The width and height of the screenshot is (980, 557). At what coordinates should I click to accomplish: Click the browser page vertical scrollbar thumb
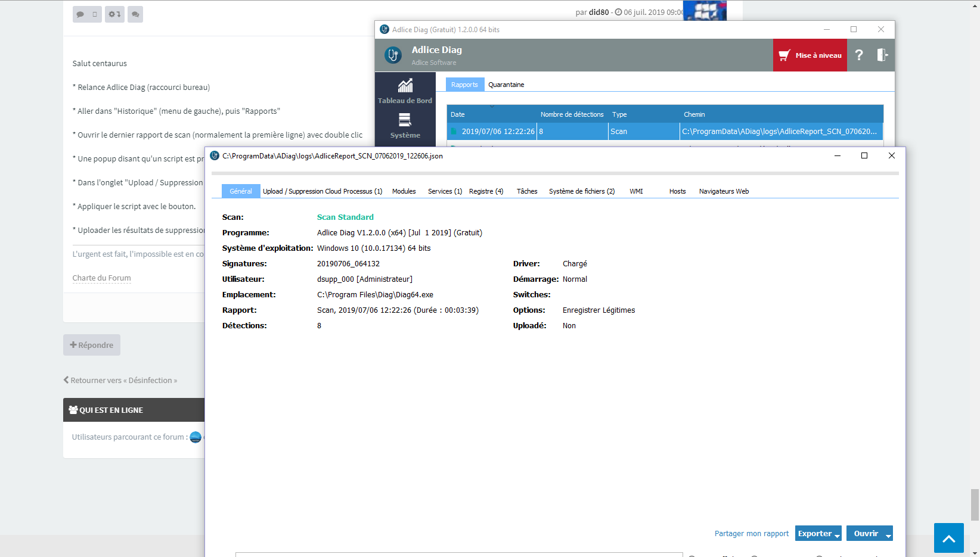tap(975, 505)
